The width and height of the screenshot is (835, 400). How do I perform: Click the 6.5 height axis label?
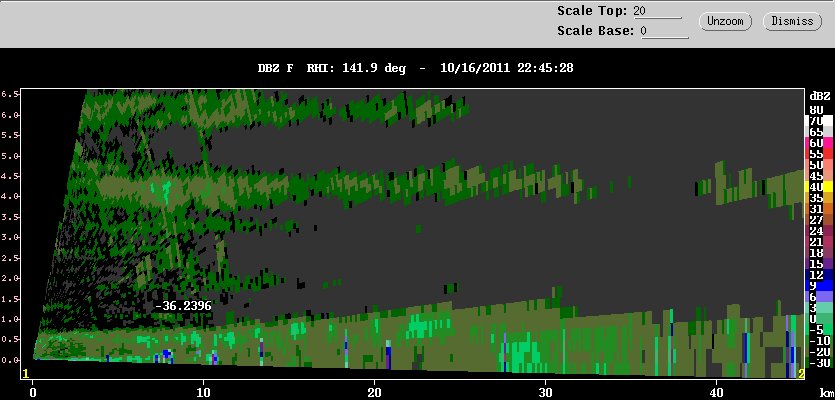[x=8, y=94]
